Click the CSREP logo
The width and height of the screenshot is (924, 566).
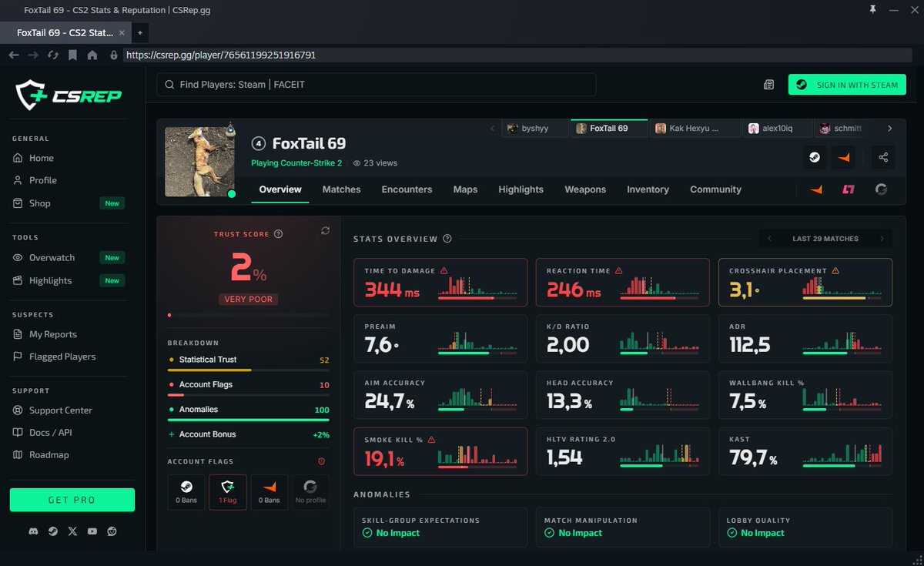tap(69, 95)
